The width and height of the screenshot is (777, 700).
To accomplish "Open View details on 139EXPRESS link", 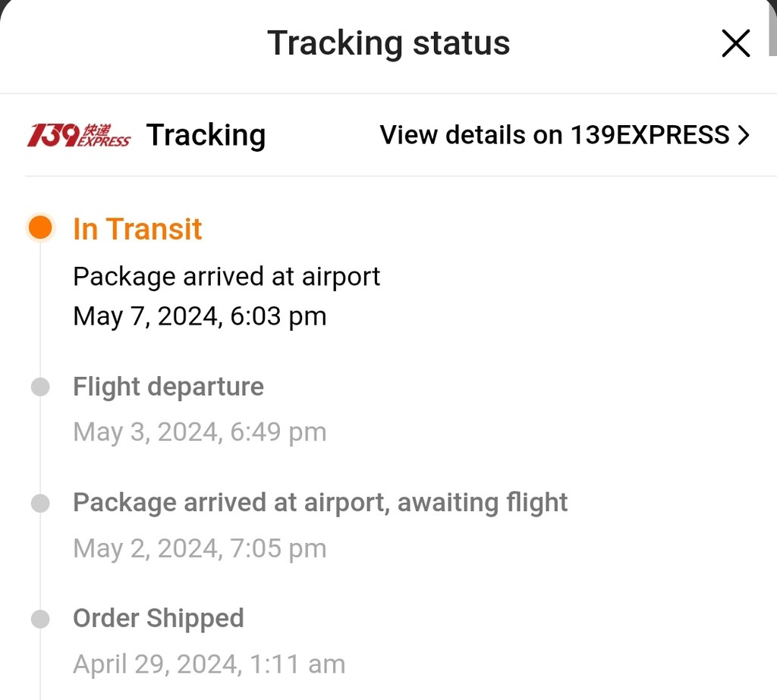I will point(555,135).
